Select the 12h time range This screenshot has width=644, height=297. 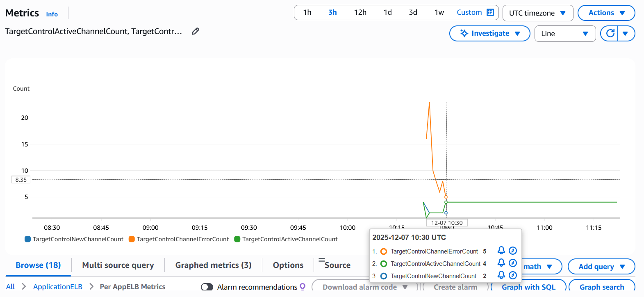point(360,12)
